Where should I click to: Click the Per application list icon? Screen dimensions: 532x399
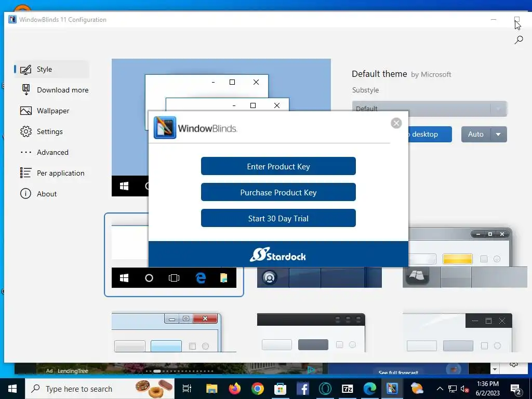[x=26, y=172]
